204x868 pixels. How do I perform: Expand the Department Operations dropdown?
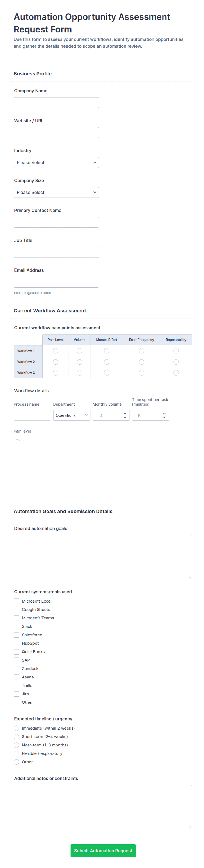click(72, 415)
